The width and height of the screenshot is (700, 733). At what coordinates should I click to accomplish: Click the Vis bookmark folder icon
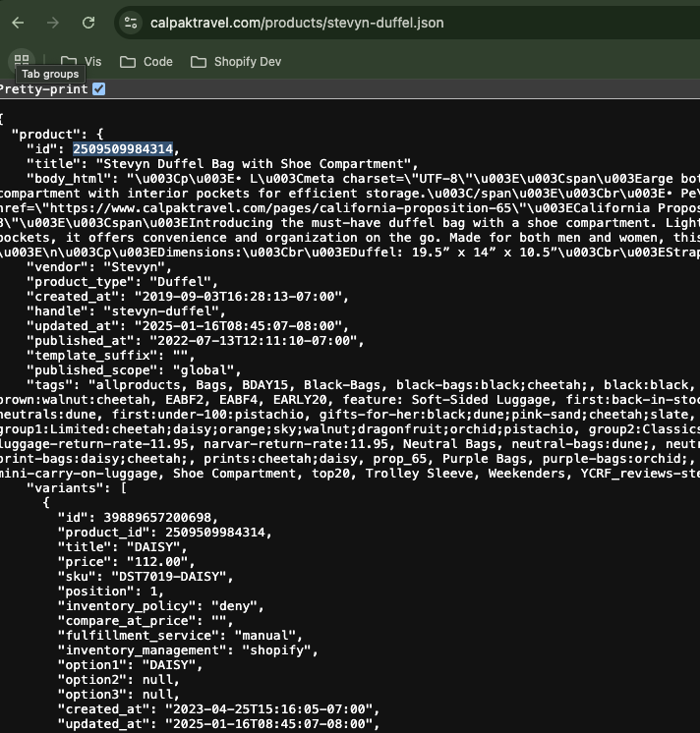69,62
